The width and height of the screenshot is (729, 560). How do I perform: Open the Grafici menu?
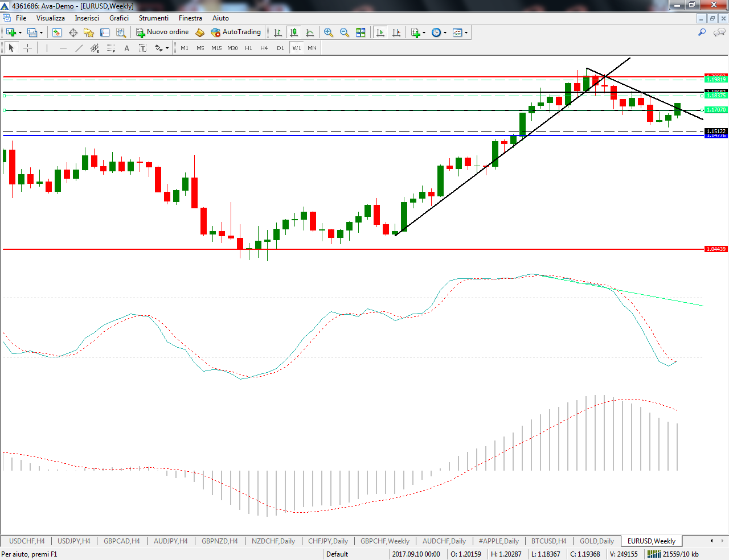(119, 18)
